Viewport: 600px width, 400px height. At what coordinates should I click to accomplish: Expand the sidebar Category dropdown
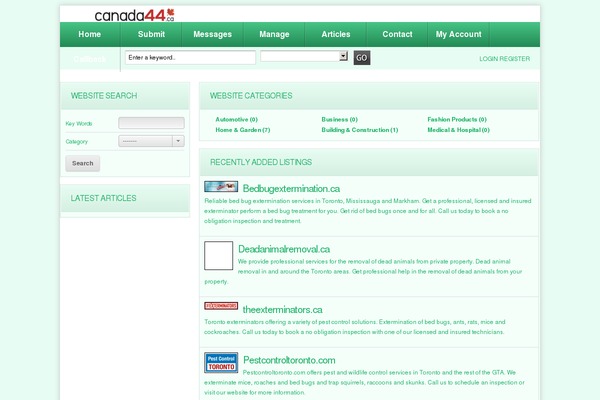(x=151, y=141)
